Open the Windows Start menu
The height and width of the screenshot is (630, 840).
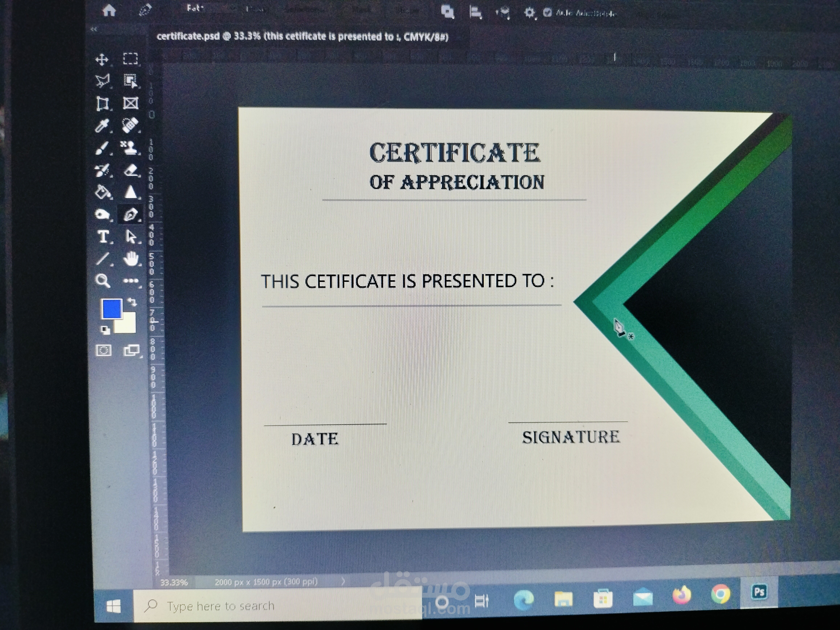tap(114, 606)
